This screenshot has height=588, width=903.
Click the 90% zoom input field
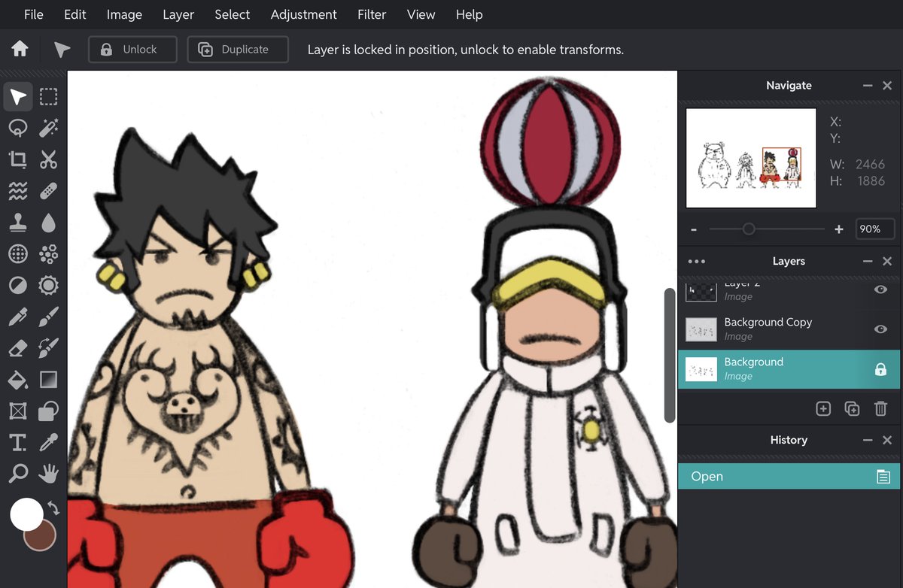point(875,229)
